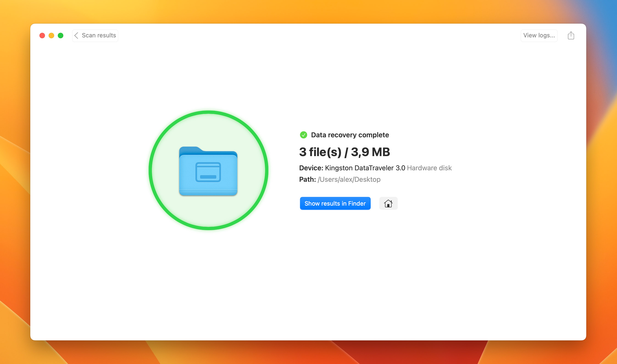Click the blue recovered folder icon
Screen dimensions: 617x364
(x=208, y=171)
